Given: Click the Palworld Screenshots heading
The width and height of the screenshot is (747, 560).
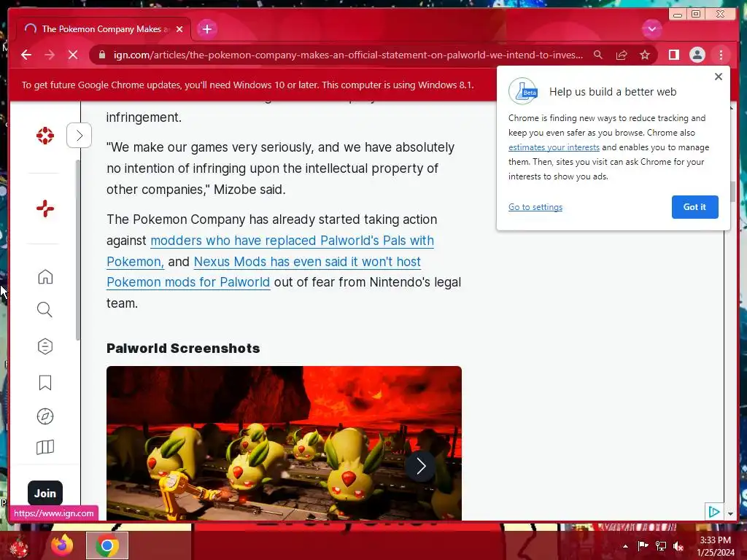Looking at the screenshot, I should coord(183,348).
